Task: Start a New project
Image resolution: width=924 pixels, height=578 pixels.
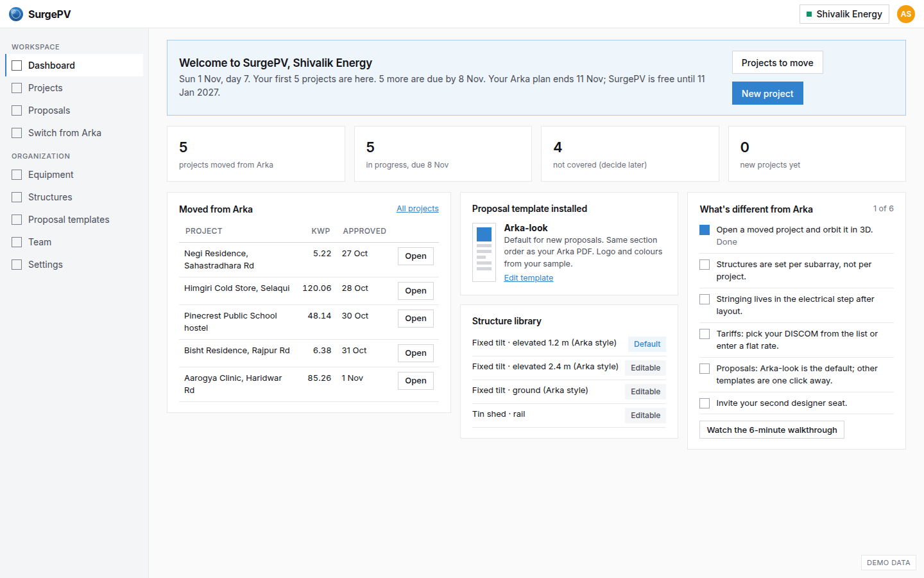Action: pos(767,93)
